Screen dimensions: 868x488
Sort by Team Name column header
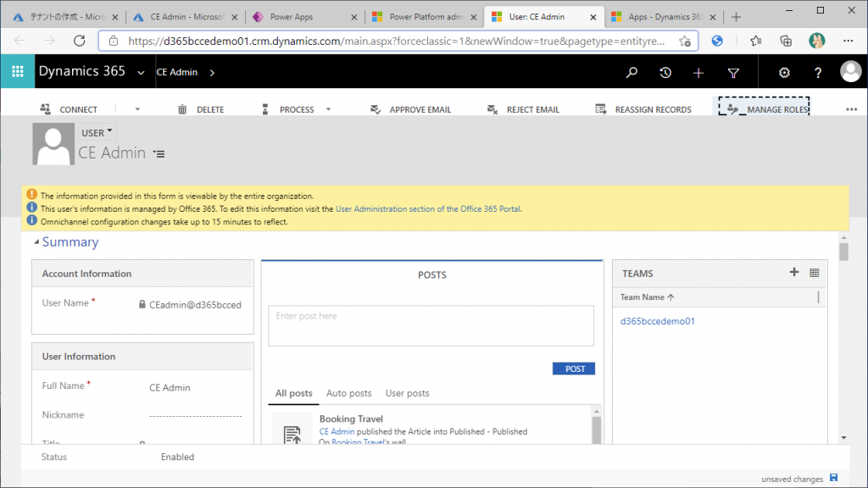coord(647,297)
